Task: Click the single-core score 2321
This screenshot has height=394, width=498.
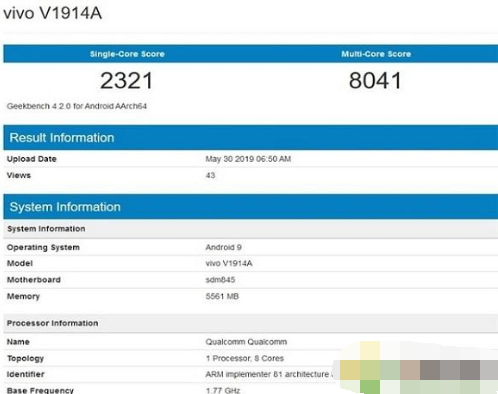Action: [127, 81]
